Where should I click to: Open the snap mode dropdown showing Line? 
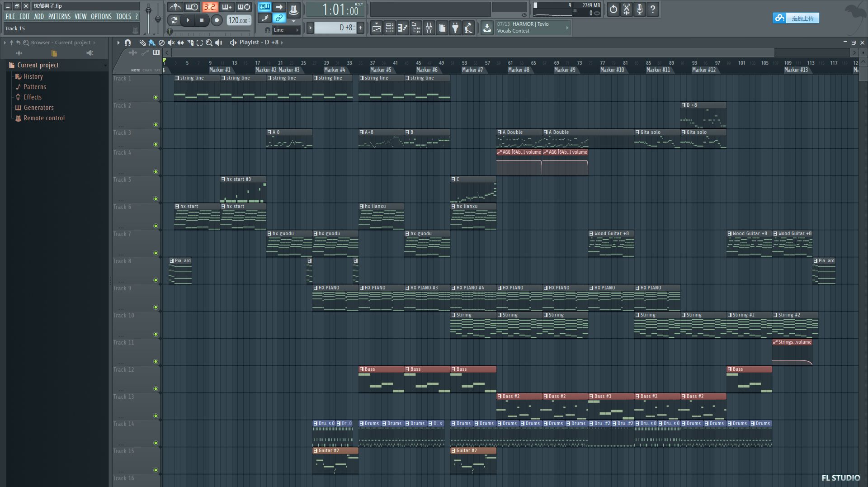[286, 30]
